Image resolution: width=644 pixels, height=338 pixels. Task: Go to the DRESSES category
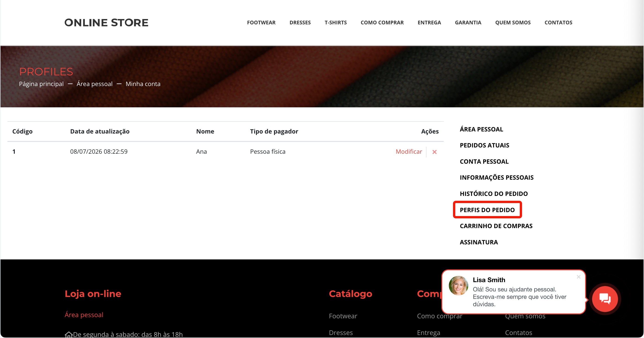tap(300, 22)
